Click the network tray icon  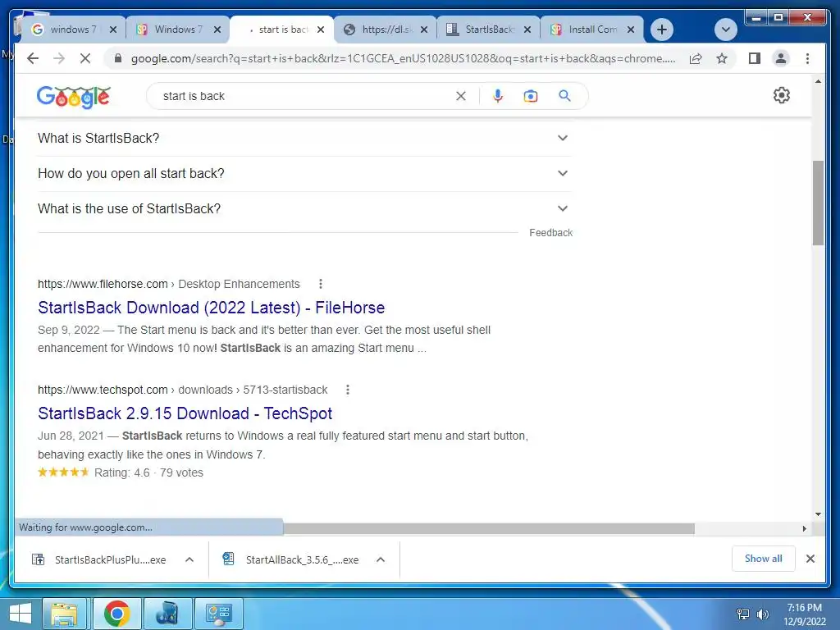click(743, 614)
